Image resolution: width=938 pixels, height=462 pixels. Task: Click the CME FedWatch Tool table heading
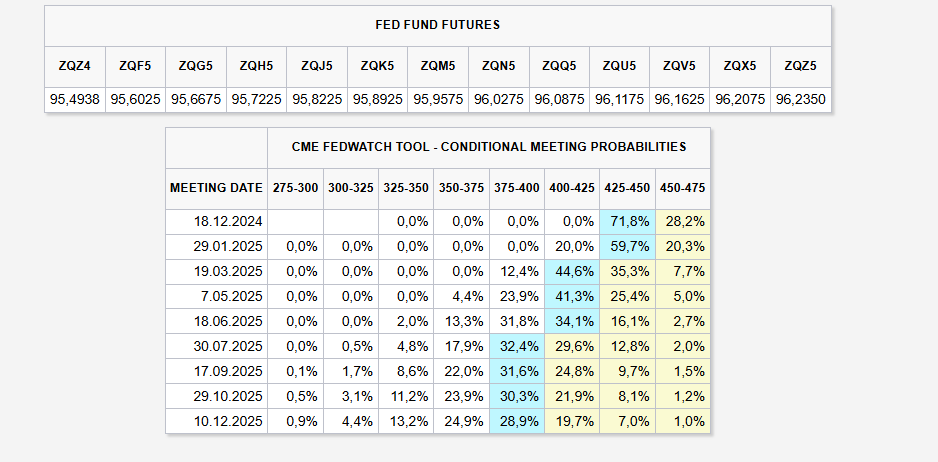point(489,146)
